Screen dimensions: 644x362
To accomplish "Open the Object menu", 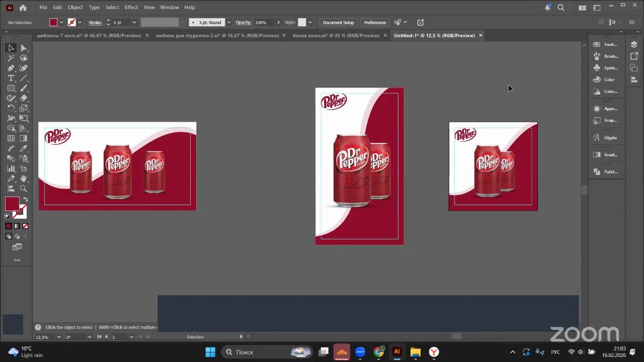I will coord(75,8).
